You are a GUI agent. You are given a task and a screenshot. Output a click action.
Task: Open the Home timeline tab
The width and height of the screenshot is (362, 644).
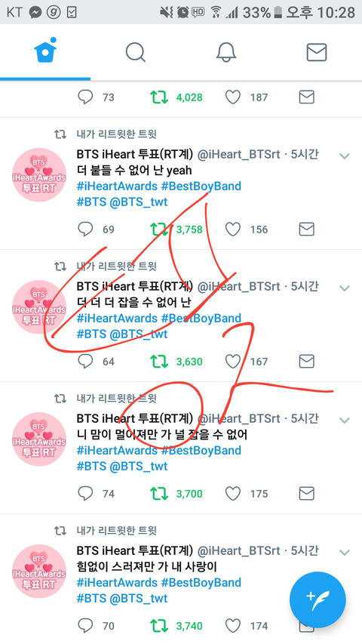point(45,51)
